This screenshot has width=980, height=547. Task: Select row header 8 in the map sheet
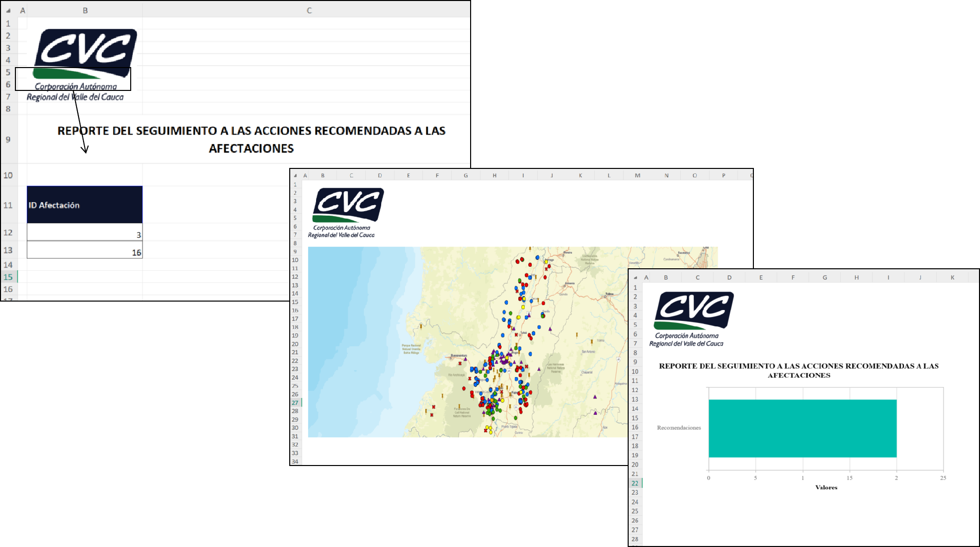(295, 243)
